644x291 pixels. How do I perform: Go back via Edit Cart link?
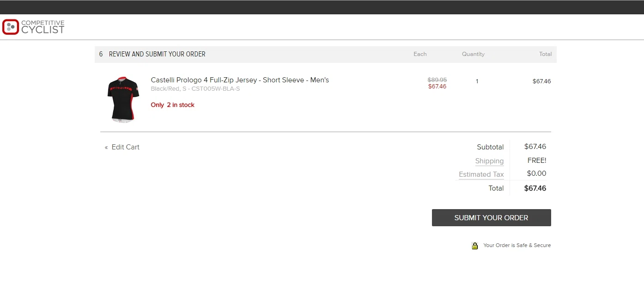pyautogui.click(x=122, y=147)
